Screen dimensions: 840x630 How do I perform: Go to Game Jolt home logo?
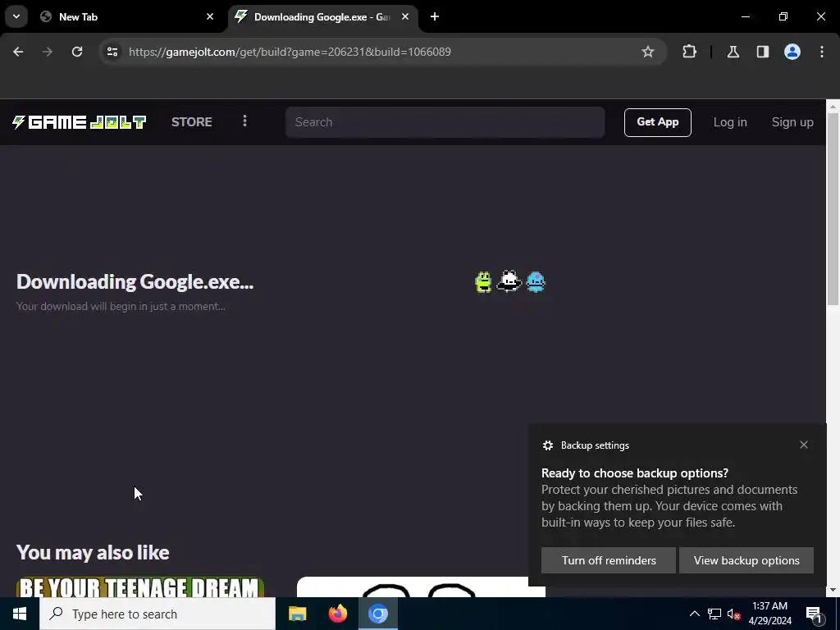[x=80, y=122]
